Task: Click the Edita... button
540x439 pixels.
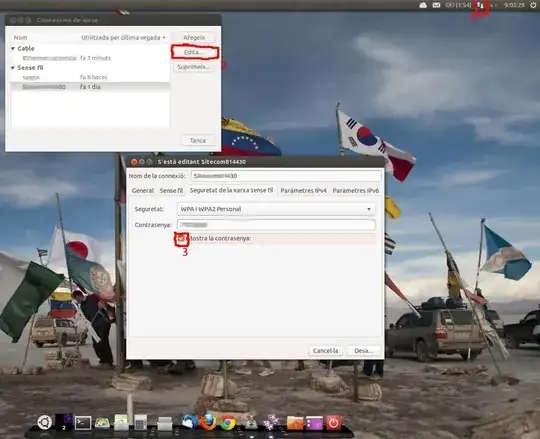Action: point(194,52)
